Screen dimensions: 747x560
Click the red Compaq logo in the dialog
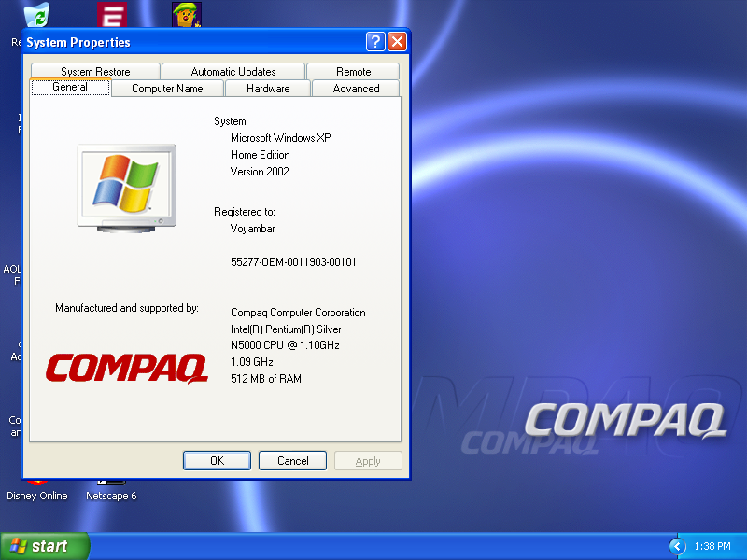(127, 368)
